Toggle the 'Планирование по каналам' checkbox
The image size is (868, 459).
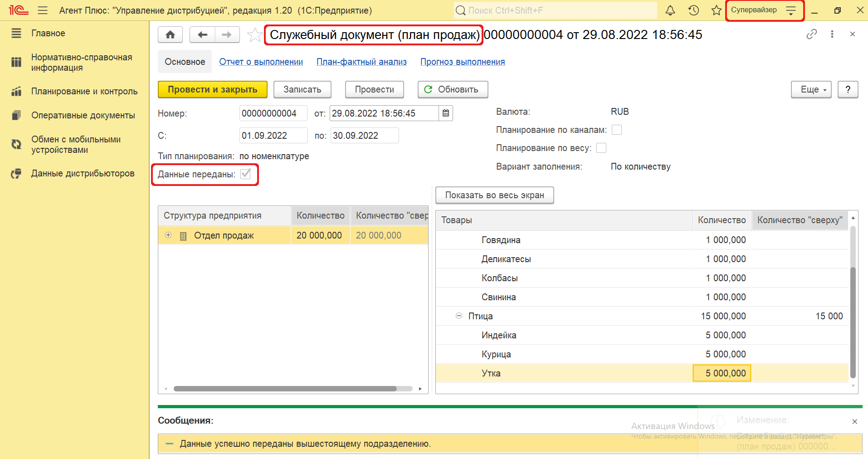pyautogui.click(x=616, y=130)
